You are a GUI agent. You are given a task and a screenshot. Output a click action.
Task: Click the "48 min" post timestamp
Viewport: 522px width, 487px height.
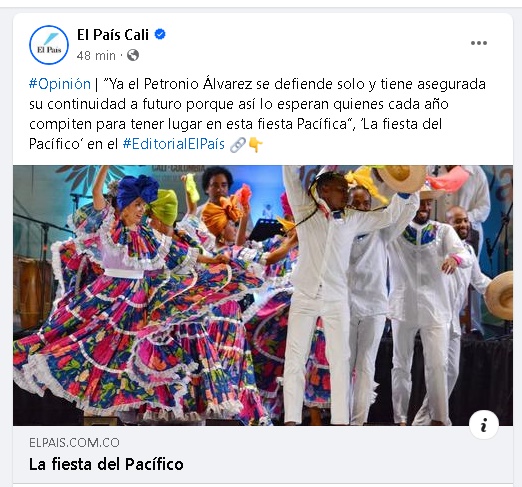(x=96, y=55)
